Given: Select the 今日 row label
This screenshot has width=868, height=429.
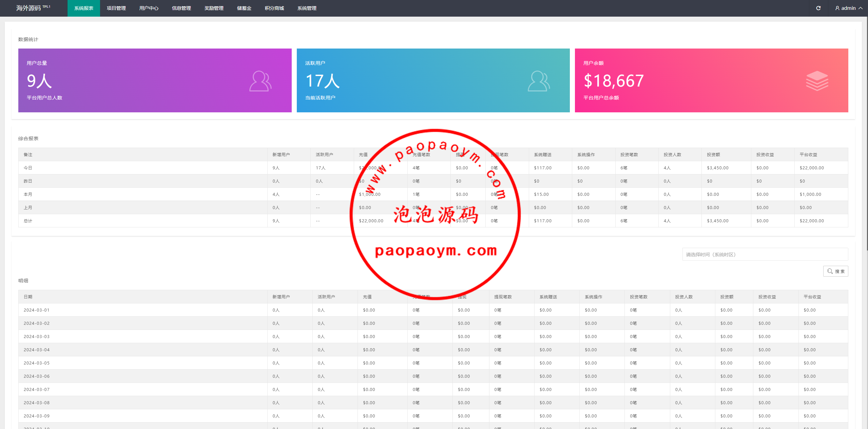Looking at the screenshot, I should click(28, 168).
